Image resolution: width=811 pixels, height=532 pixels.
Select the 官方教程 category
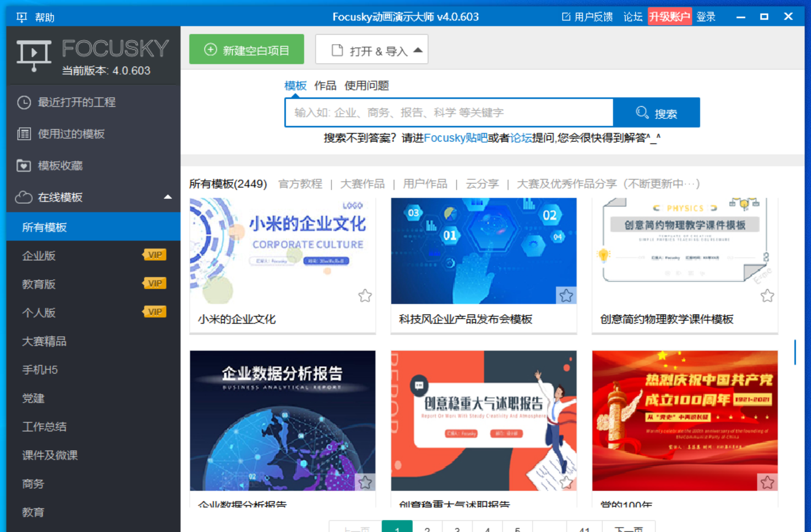tap(300, 184)
